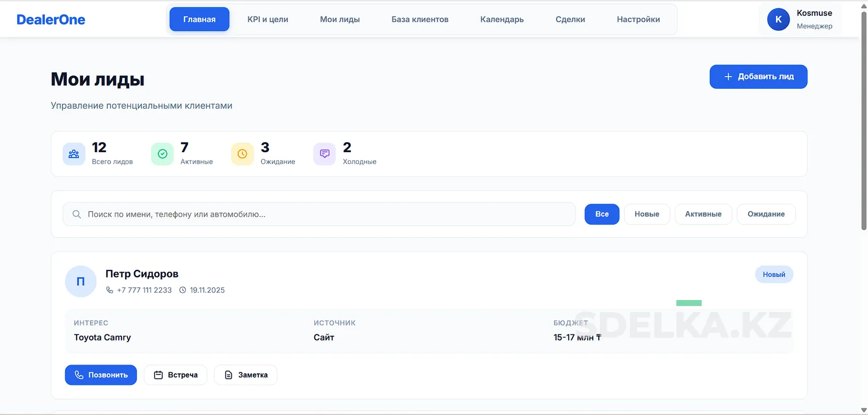The width and height of the screenshot is (868, 415).
Task: Go to the Календарь tab
Action: point(502,19)
